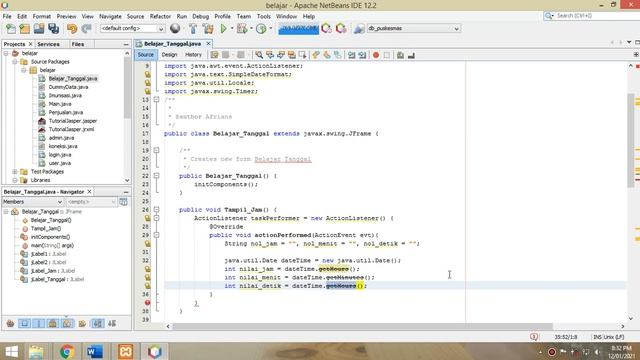Click the Clean and Build Project icon

208,28
